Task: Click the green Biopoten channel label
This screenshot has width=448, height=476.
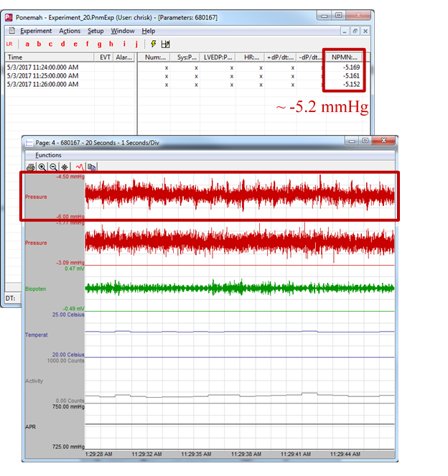Action: [36, 289]
